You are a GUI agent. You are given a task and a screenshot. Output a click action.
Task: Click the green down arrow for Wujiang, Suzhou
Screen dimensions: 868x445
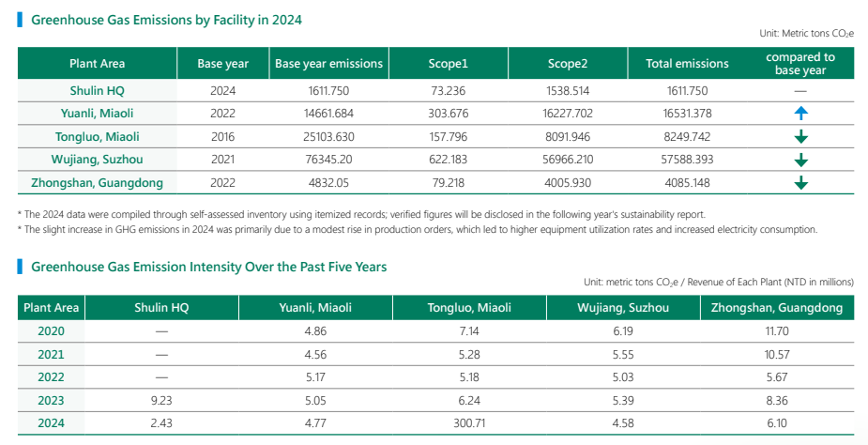click(x=800, y=160)
